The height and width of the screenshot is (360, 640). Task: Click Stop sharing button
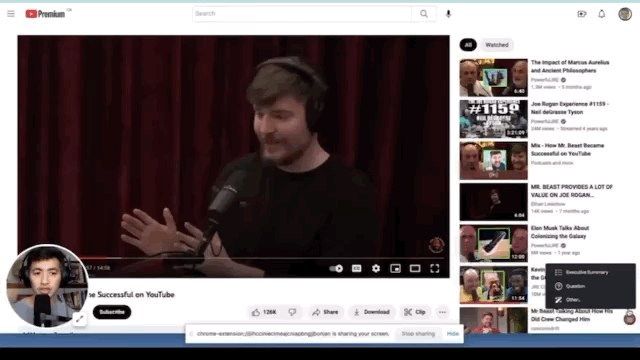click(x=418, y=334)
